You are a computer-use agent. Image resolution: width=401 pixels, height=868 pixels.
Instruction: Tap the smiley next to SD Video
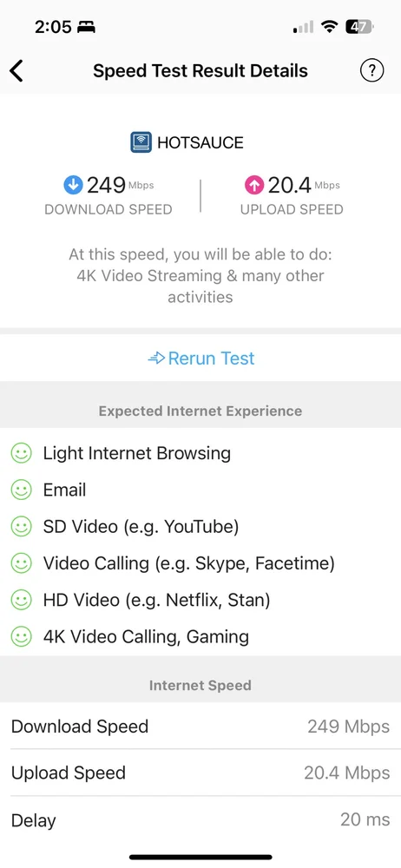tap(21, 527)
